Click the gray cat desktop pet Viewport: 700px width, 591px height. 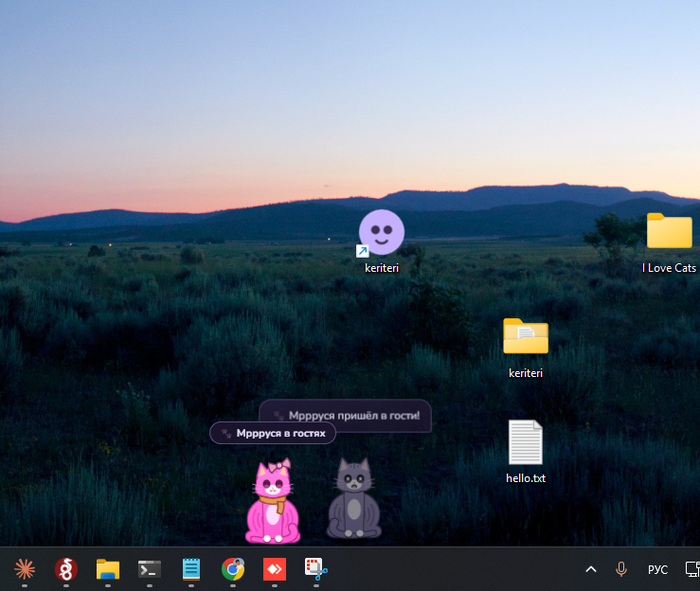tap(354, 498)
